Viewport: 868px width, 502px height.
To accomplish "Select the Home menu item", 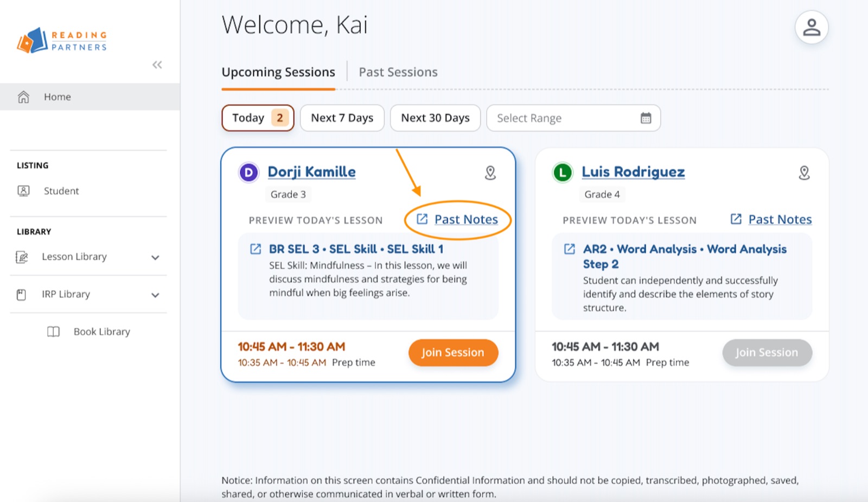I will point(90,97).
